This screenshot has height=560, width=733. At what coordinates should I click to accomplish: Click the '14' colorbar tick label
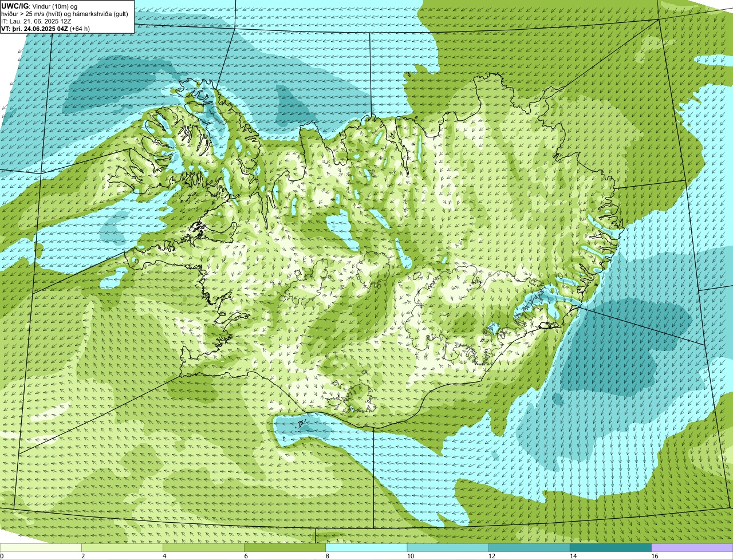[x=573, y=556]
